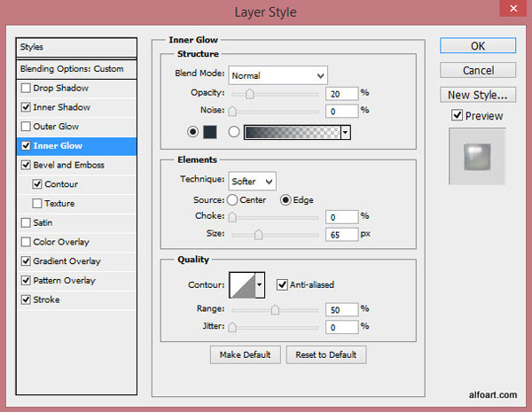Uncheck the Stroke checkbox
This screenshot has height=412, width=532.
click(x=26, y=299)
